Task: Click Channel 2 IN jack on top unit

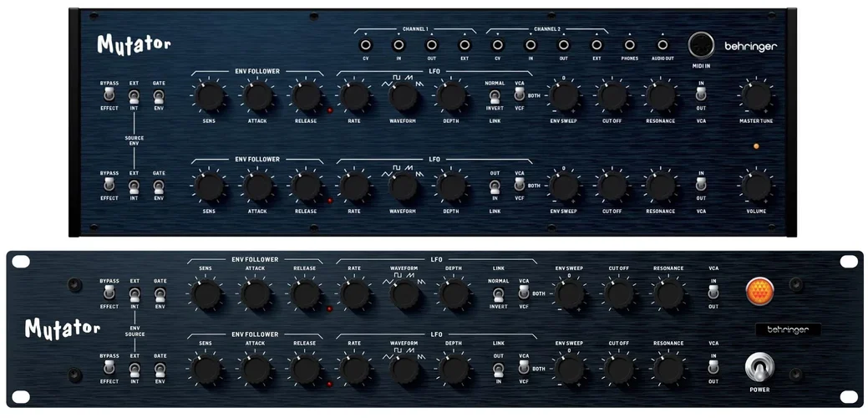Action: point(530,45)
